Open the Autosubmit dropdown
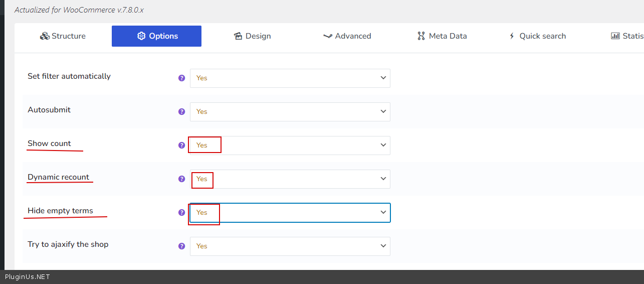The width and height of the screenshot is (644, 284). (290, 112)
